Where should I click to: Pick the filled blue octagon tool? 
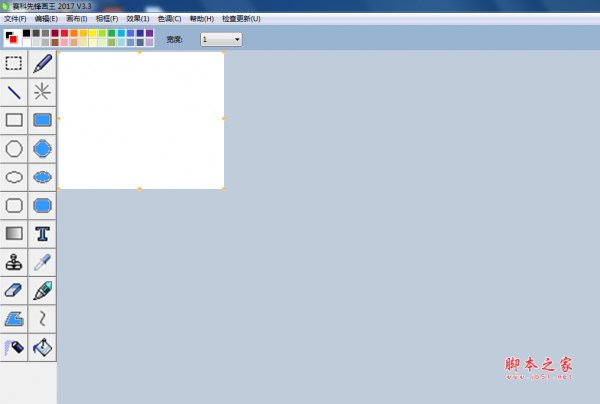[42, 149]
